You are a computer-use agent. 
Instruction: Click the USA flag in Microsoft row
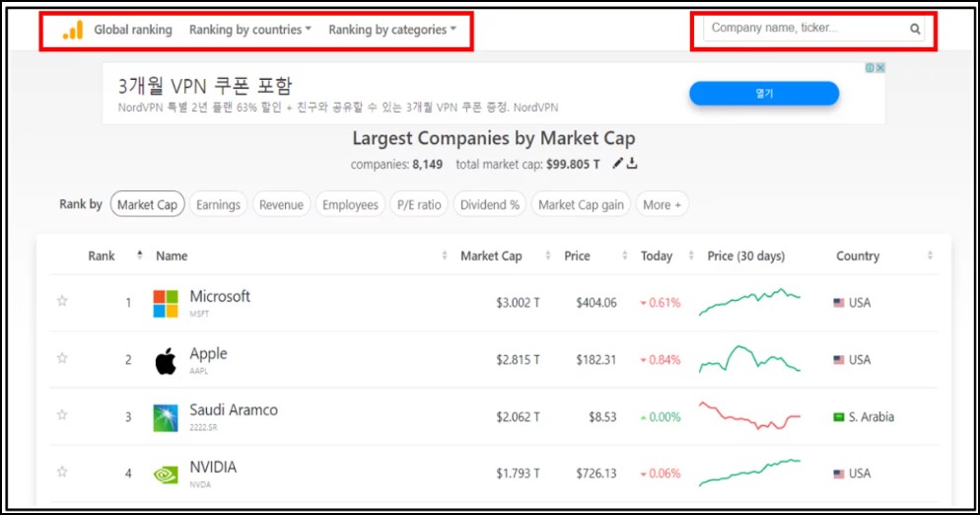click(x=839, y=303)
